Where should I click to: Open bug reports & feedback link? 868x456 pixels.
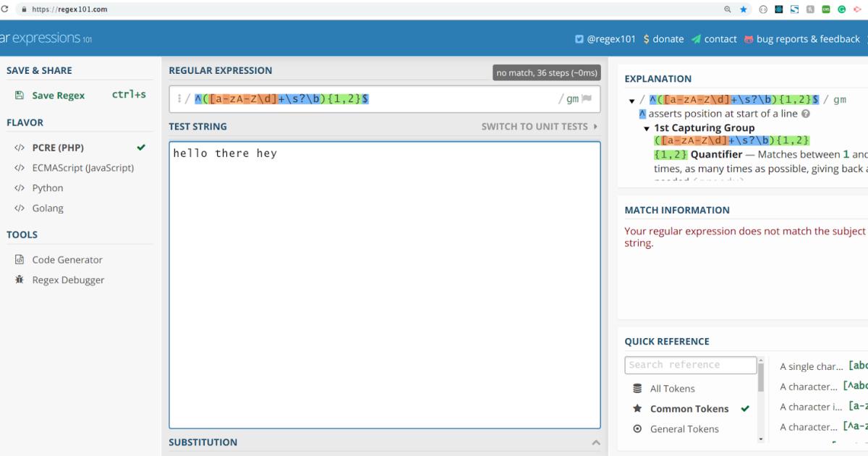point(808,39)
